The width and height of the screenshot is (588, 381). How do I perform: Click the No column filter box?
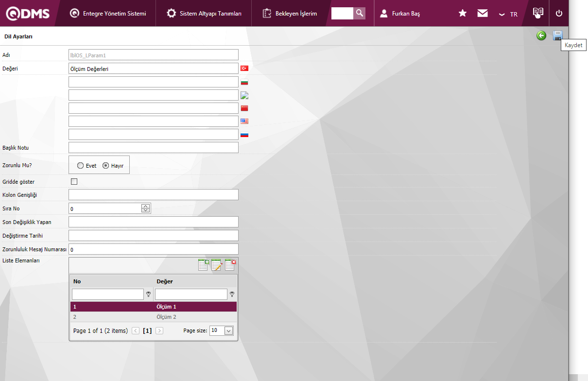tap(108, 294)
